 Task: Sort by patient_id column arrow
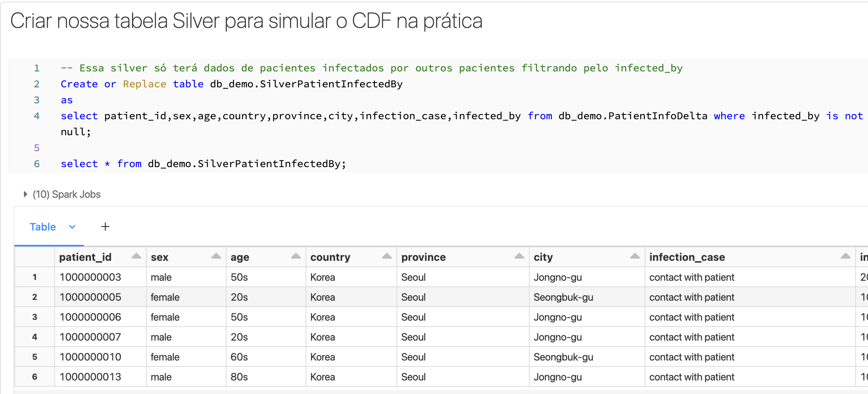(x=136, y=256)
